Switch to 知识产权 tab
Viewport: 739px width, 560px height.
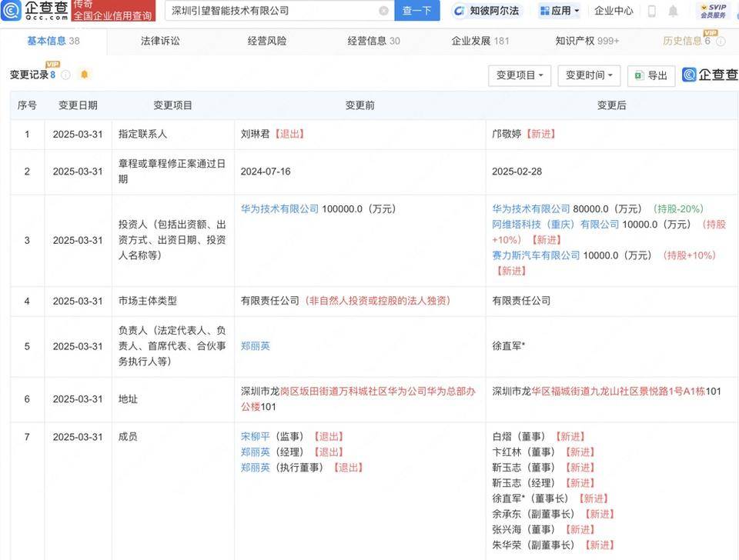587,41
